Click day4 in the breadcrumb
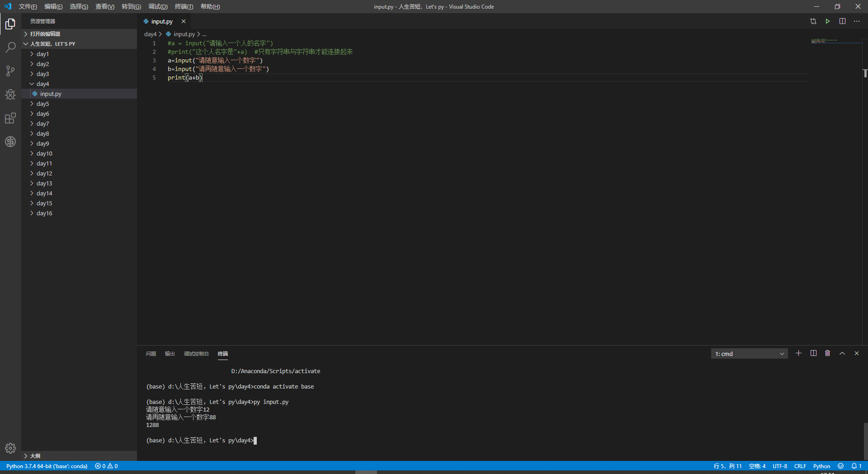This screenshot has height=474, width=868. (x=150, y=34)
